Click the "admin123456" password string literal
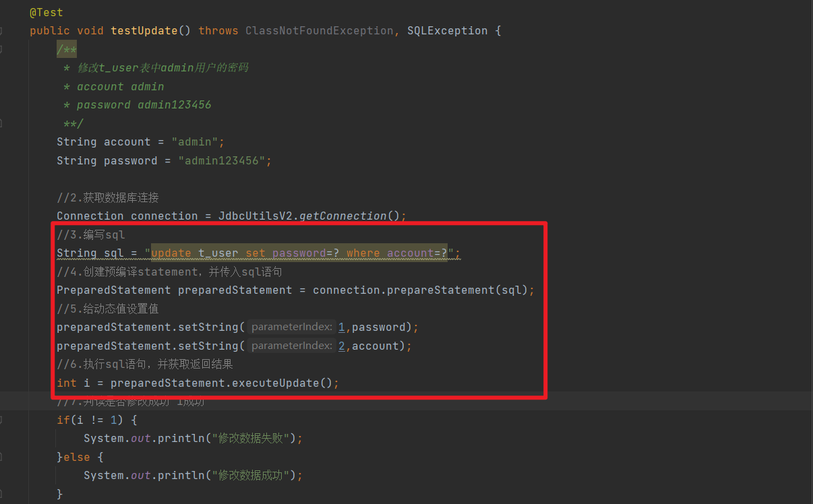Screen dimensions: 813x504 point(224,160)
